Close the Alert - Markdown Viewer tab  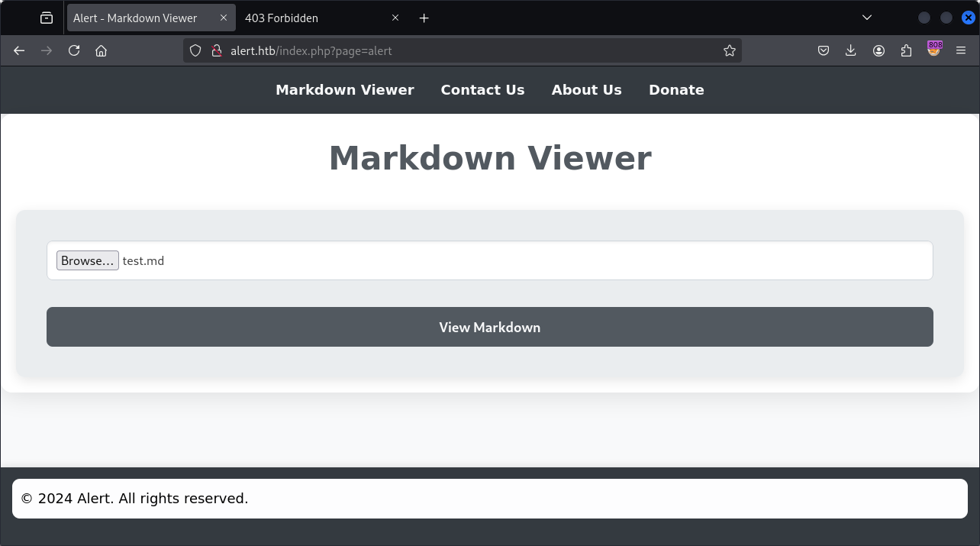click(224, 18)
